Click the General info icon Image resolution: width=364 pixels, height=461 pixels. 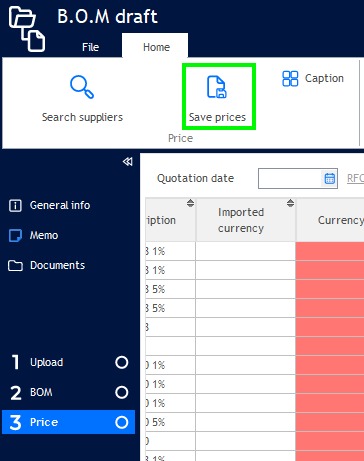click(x=15, y=205)
